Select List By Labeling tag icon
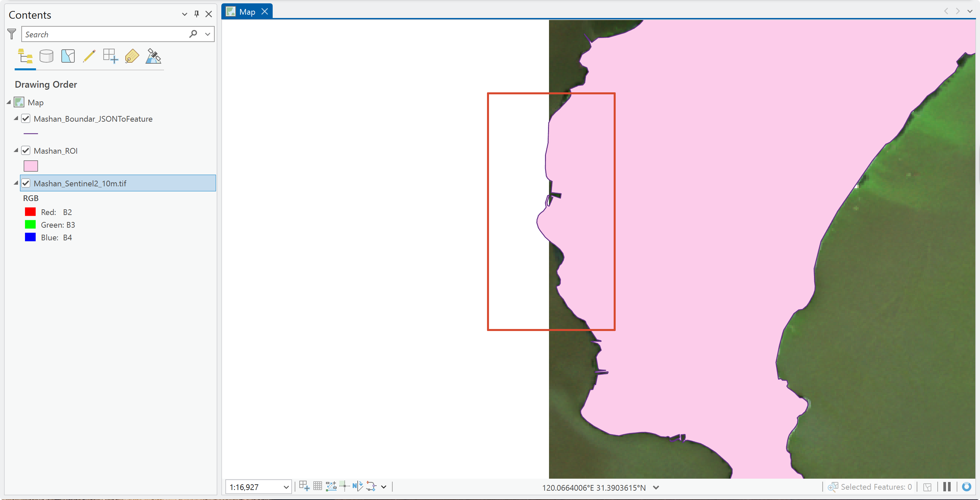980x500 pixels. pyautogui.click(x=132, y=56)
